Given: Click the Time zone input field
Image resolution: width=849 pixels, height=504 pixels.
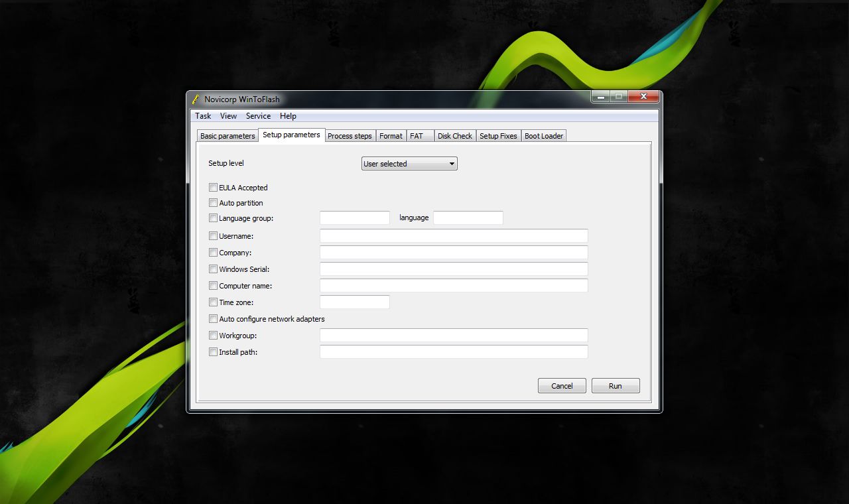Looking at the screenshot, I should click(x=355, y=302).
